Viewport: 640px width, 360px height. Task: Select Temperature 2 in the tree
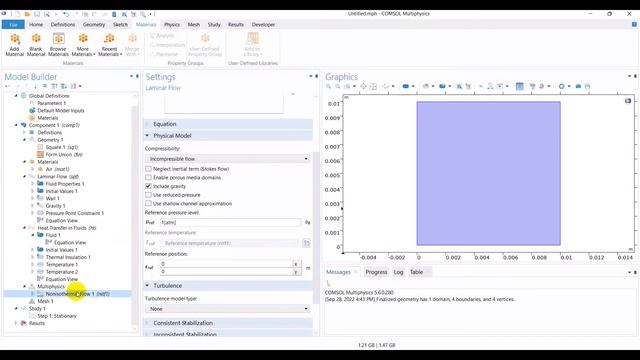pos(62,271)
